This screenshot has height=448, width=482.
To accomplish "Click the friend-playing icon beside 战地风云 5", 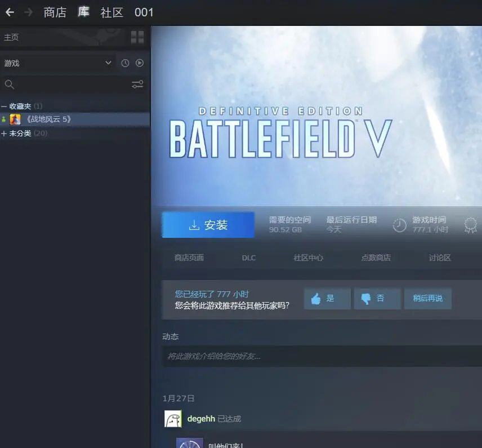I will [4, 119].
